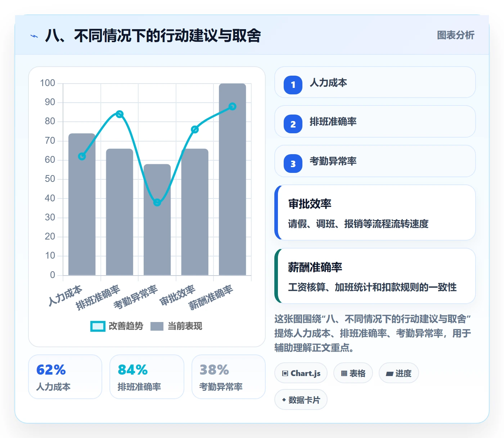This screenshot has width=504, height=438.
Task: Click the bar icon in the 进度 tag
Action: click(390, 374)
